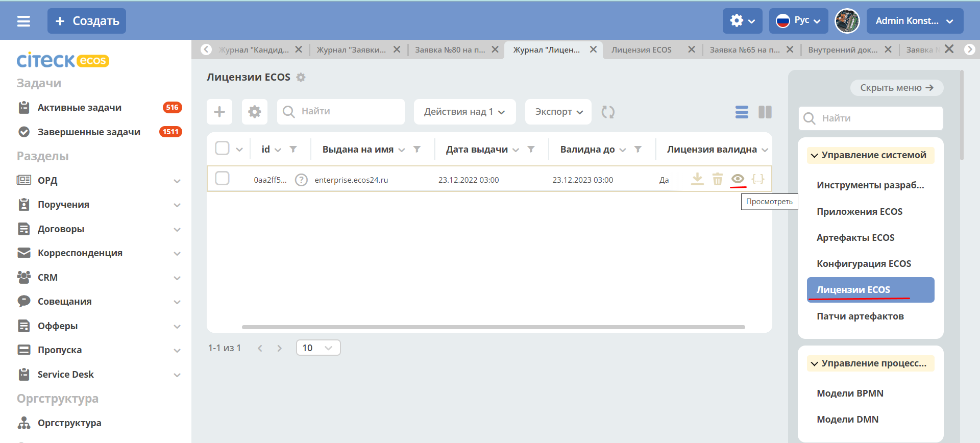Image resolution: width=980 pixels, height=443 pixels.
Task: Open Экспорт dropdown
Action: click(x=558, y=112)
